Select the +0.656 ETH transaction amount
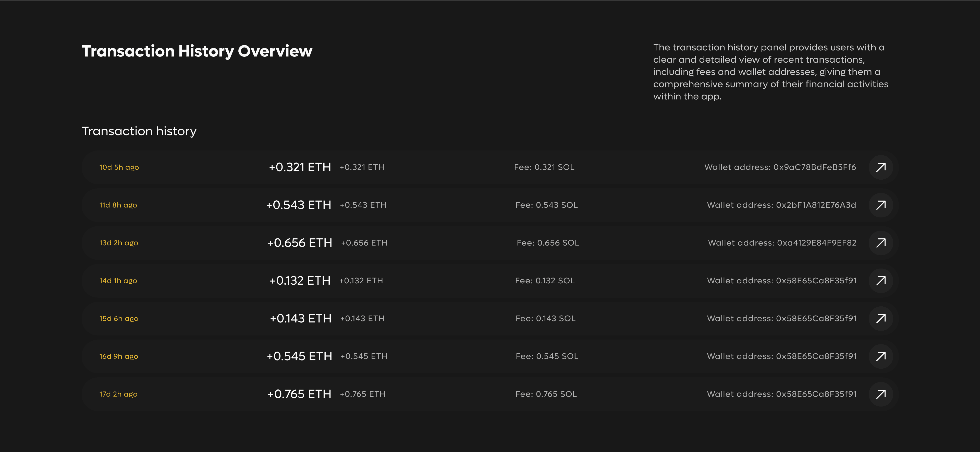The width and height of the screenshot is (980, 452). 299,242
